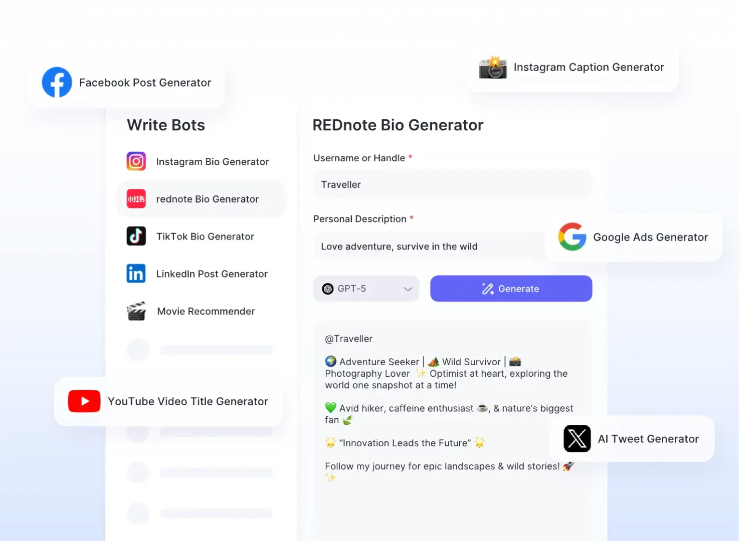Open the AI Tweet Generator card

[647, 439]
